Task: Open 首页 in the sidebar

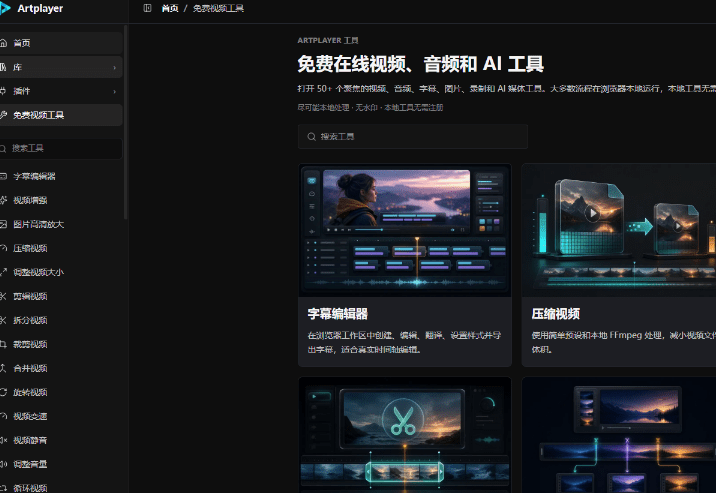Action: [x=61, y=43]
